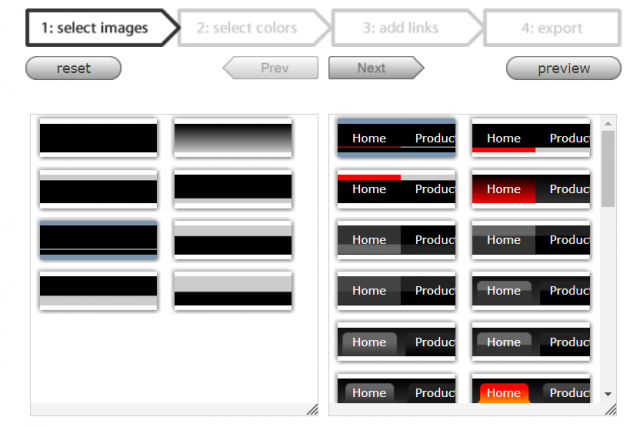Jump to the "4: export" step

(549, 28)
